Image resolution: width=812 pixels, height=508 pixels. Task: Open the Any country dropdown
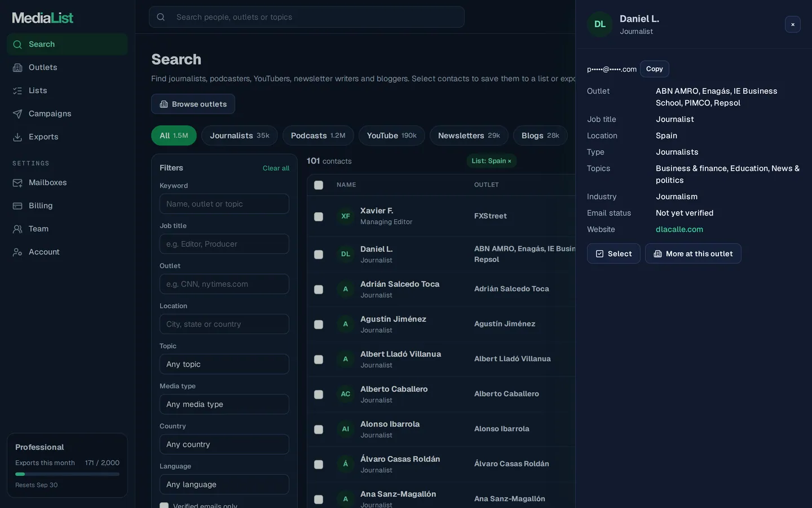point(224,444)
